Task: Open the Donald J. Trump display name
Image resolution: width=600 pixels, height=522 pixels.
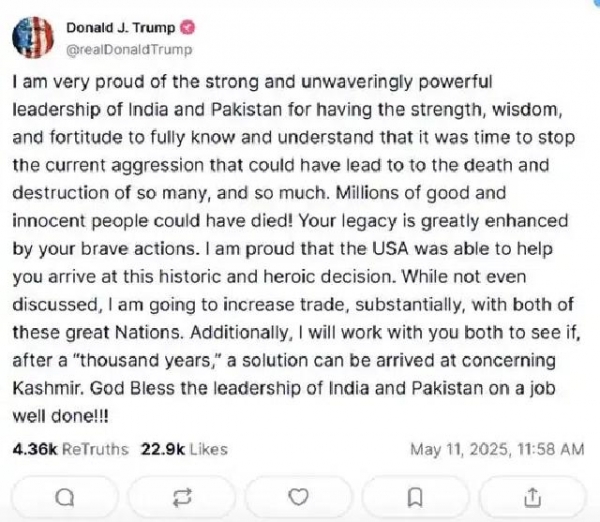Action: pyautogui.click(x=121, y=28)
